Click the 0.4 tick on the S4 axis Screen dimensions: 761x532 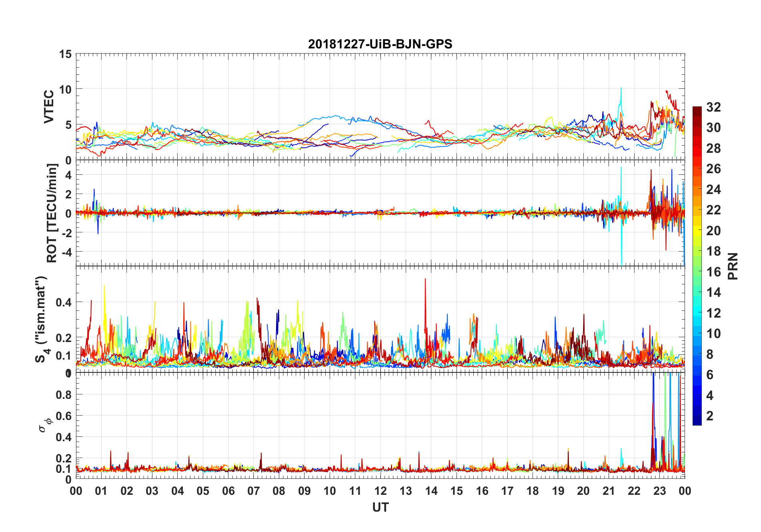(x=64, y=302)
